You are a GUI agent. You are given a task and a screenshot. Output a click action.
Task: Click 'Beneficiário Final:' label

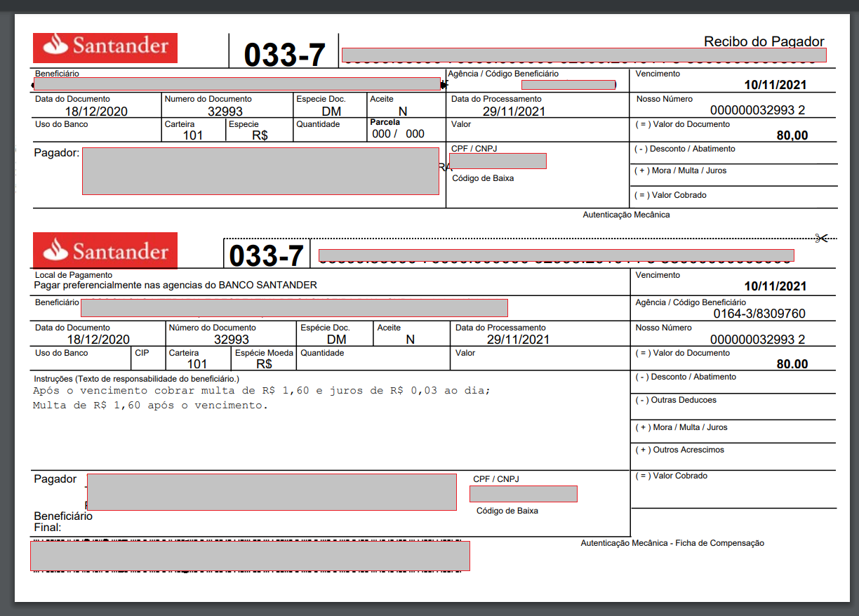(x=63, y=521)
